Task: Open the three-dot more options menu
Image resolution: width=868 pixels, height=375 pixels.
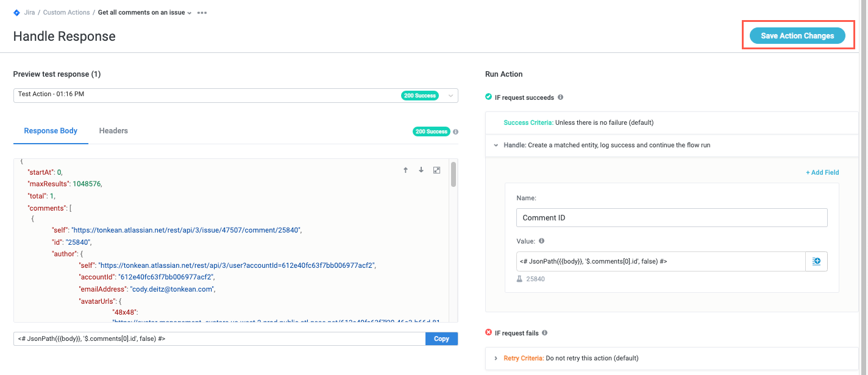Action: pyautogui.click(x=202, y=13)
